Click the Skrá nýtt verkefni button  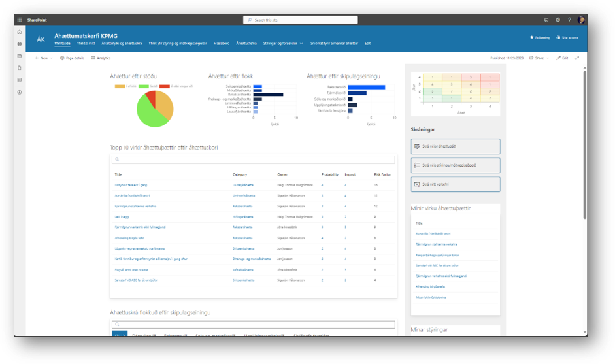click(x=456, y=184)
